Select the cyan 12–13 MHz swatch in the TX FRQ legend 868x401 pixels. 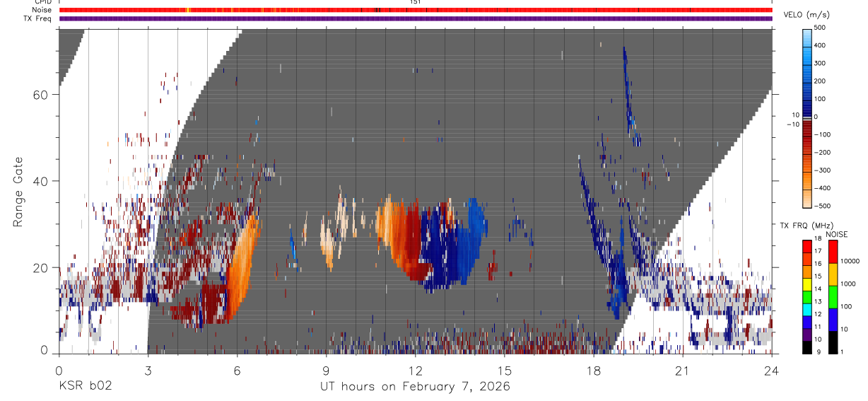[x=807, y=309]
